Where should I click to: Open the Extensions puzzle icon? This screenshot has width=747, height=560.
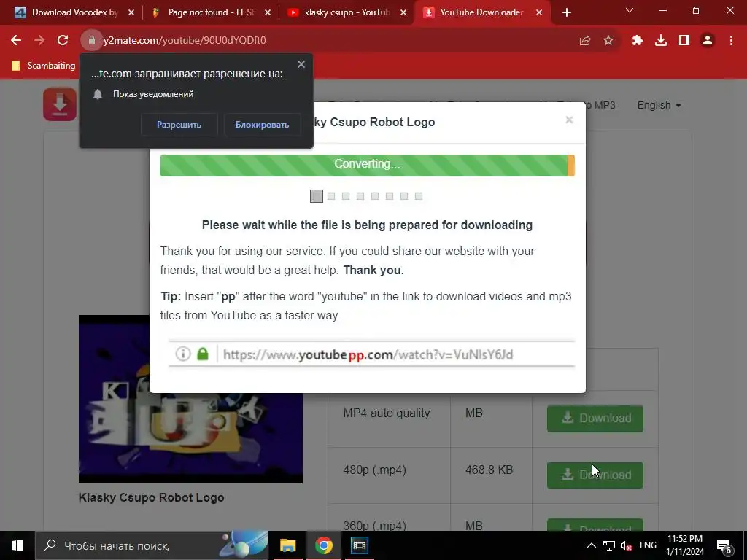pos(638,41)
